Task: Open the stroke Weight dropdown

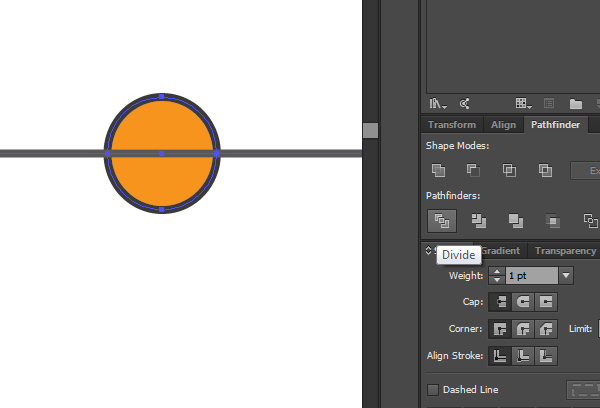Action: click(566, 275)
